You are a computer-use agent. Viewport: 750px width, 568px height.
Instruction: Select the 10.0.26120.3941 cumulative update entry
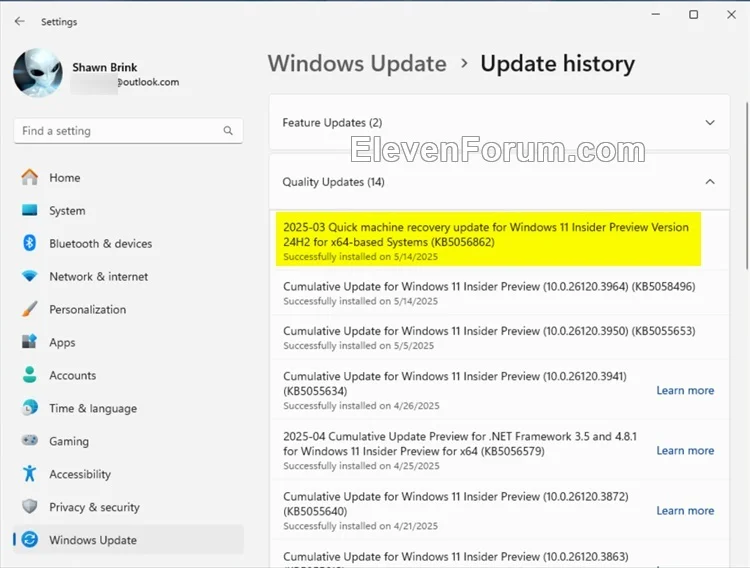499,390
